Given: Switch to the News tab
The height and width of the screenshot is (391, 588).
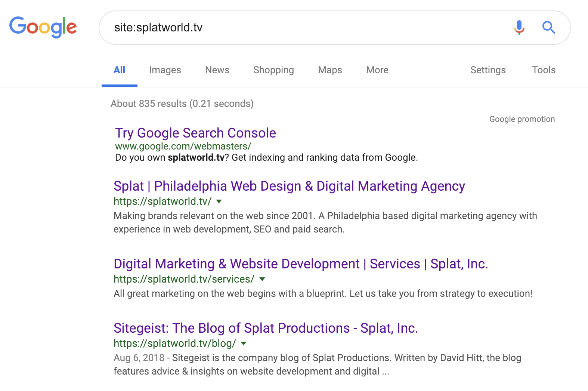Looking at the screenshot, I should pos(217,70).
